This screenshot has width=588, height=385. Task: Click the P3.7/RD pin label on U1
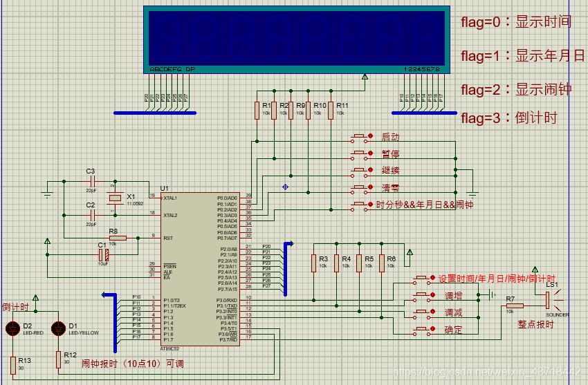[x=228, y=340]
